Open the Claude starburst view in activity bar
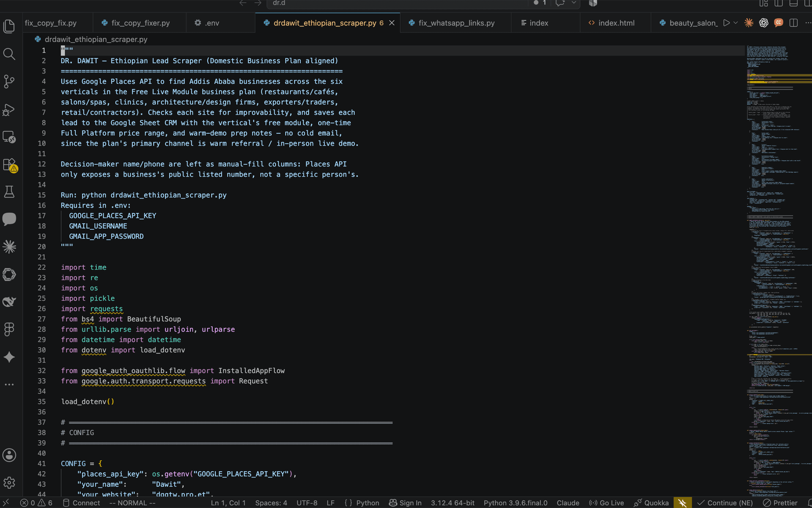 tap(9, 247)
